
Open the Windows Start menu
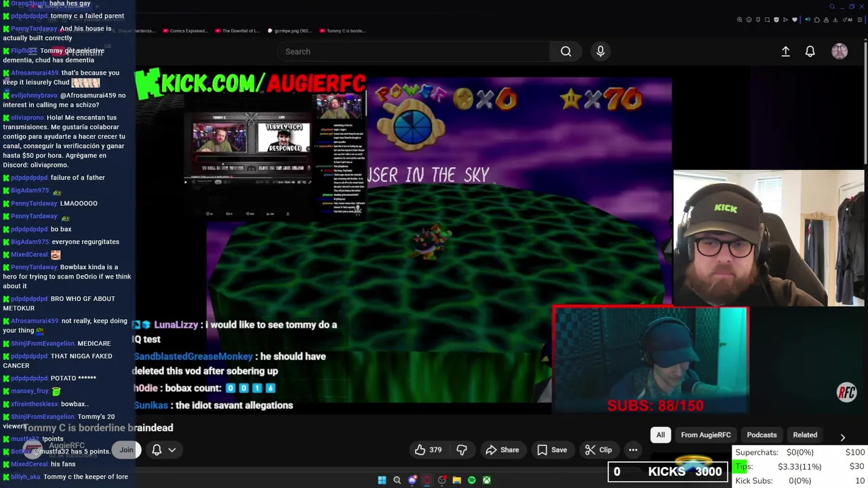[382, 481]
